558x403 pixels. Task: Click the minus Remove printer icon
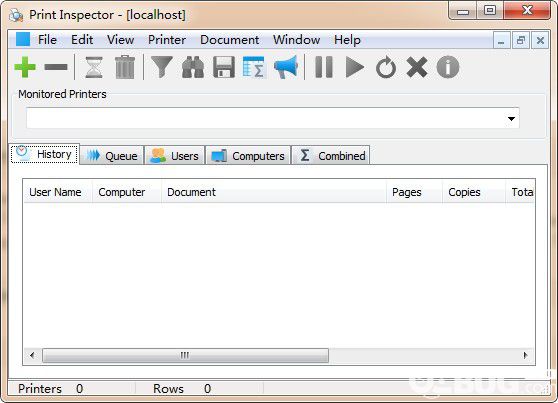click(x=56, y=67)
